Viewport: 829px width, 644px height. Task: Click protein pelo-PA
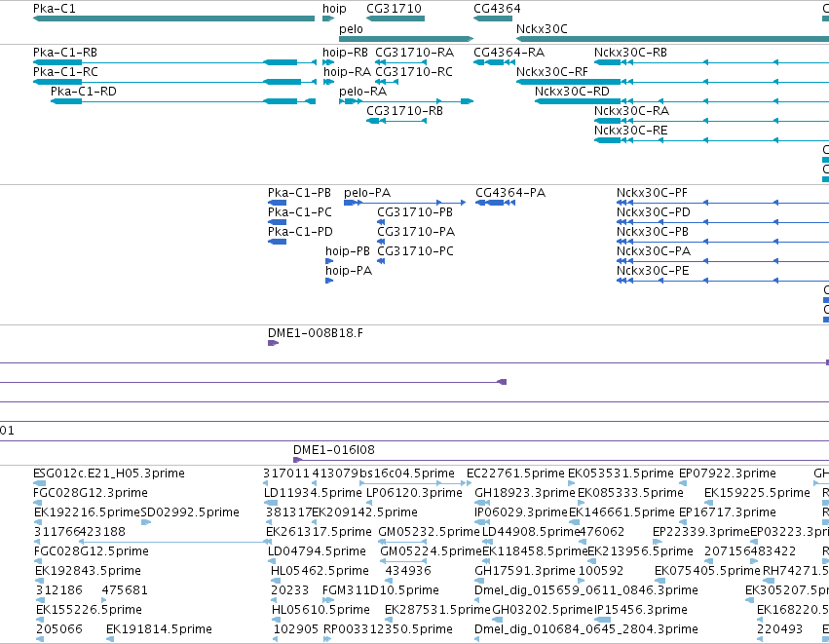coord(405,203)
